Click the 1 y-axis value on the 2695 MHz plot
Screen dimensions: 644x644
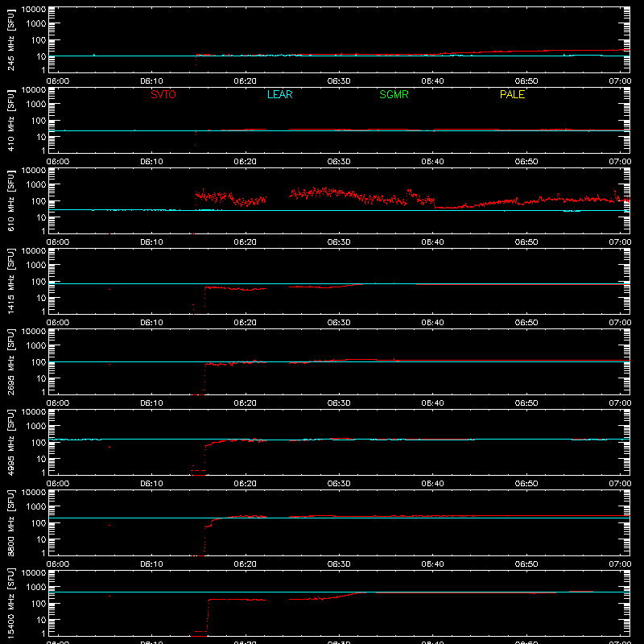[43, 392]
